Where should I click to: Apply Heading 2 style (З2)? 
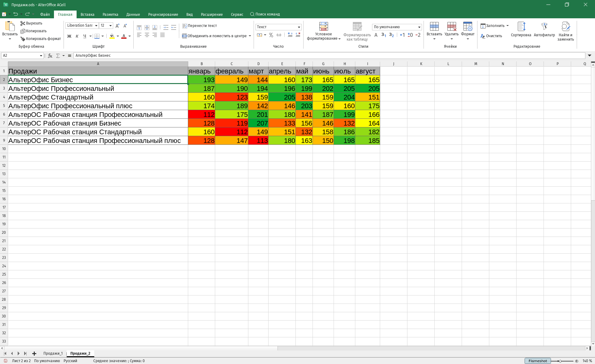(x=392, y=35)
